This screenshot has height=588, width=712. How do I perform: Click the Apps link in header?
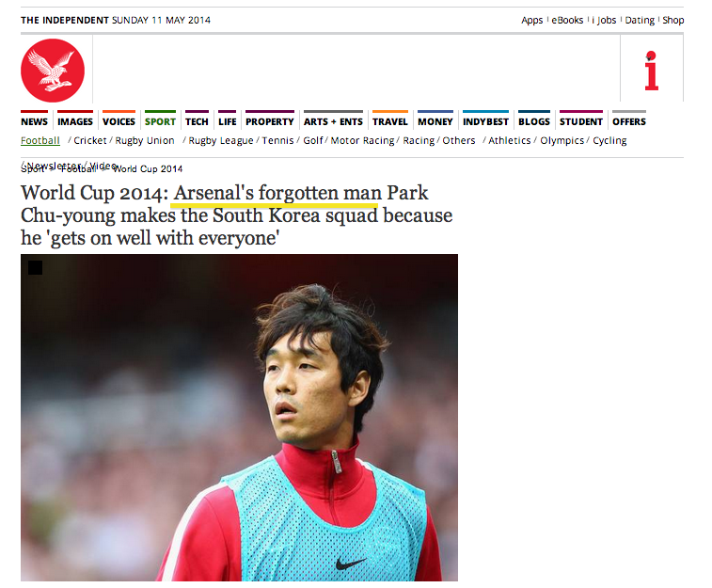click(531, 20)
